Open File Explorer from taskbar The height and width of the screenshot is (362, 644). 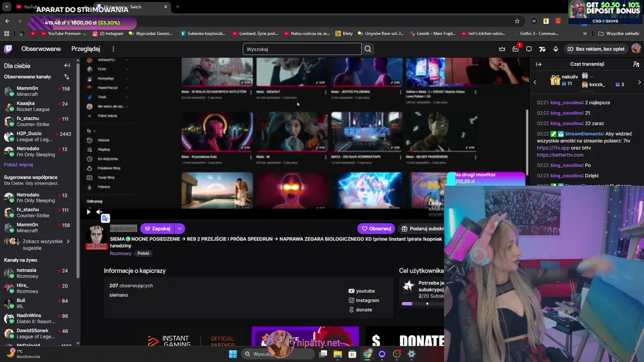click(x=338, y=354)
